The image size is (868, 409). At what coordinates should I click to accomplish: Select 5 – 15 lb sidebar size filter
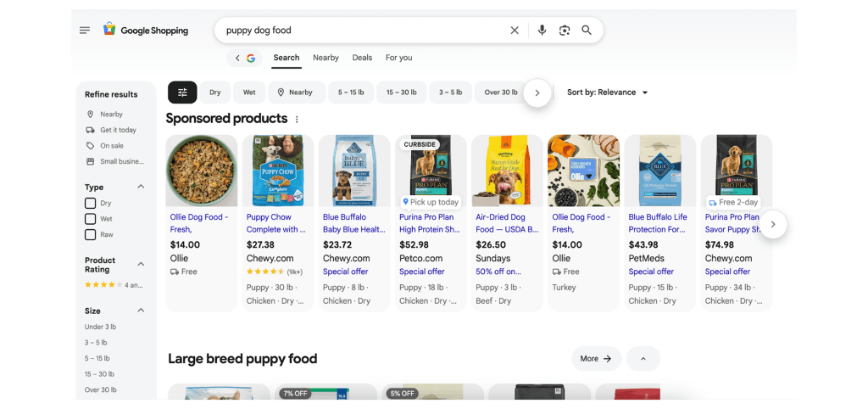click(97, 358)
